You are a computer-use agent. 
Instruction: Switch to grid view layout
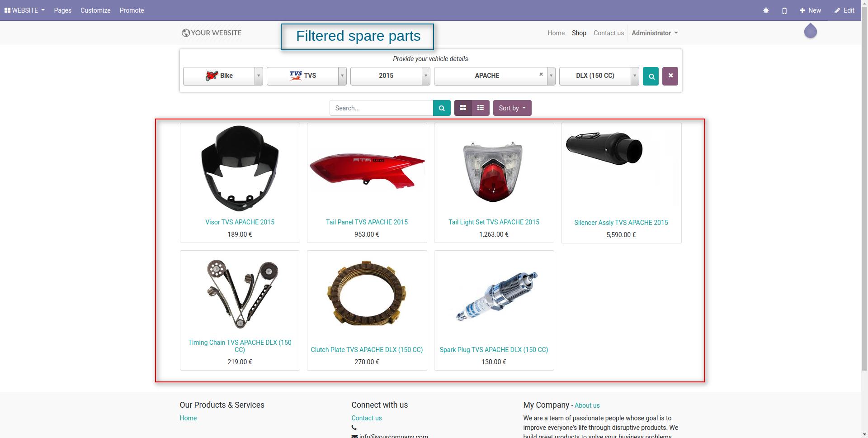point(463,108)
